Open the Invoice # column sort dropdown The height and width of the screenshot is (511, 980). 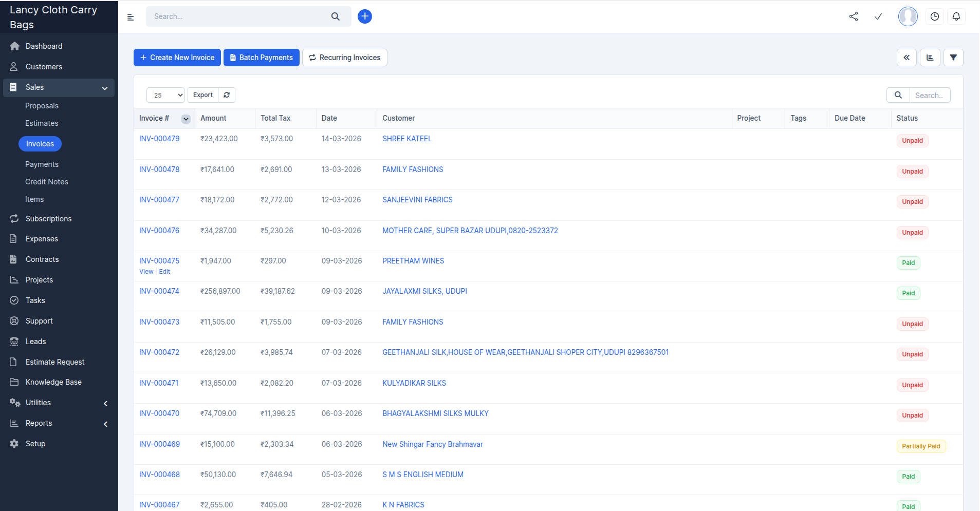coord(186,118)
